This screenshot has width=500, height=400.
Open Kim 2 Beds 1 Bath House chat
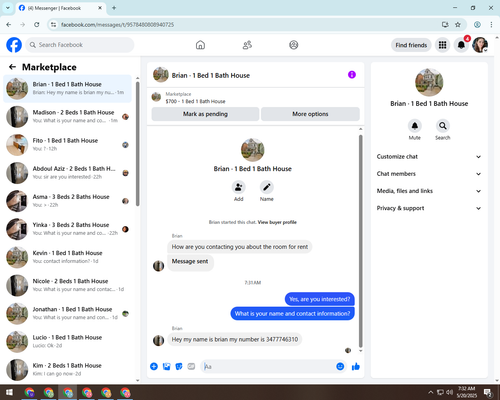point(67,370)
